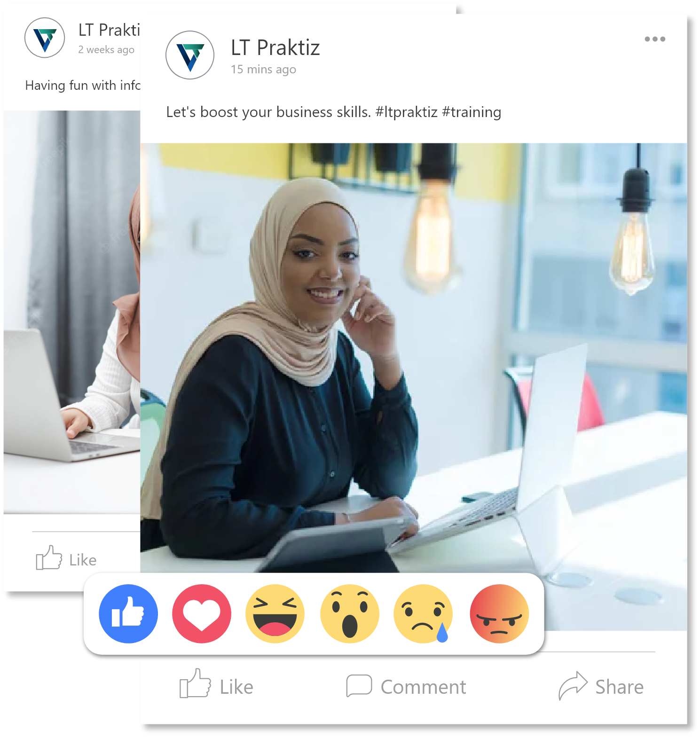Click the blue thumbs-up Like reaction

click(128, 613)
